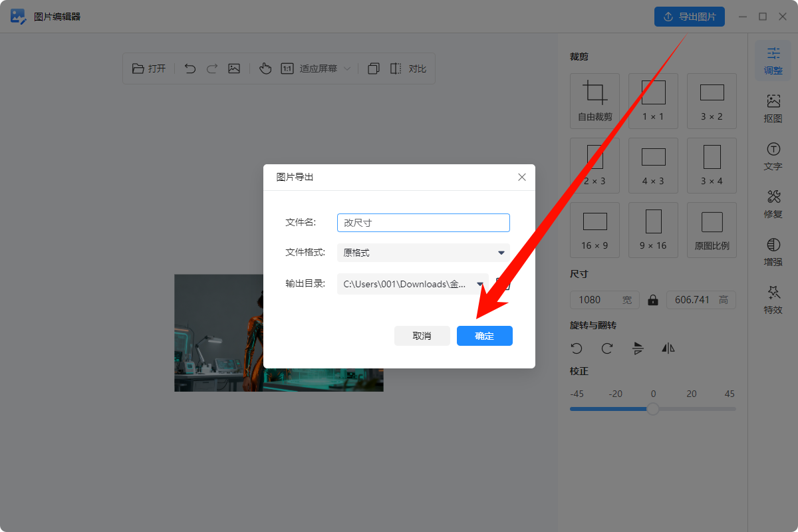Click the flip vertical icon
This screenshot has width=798, height=532.
[x=638, y=348]
